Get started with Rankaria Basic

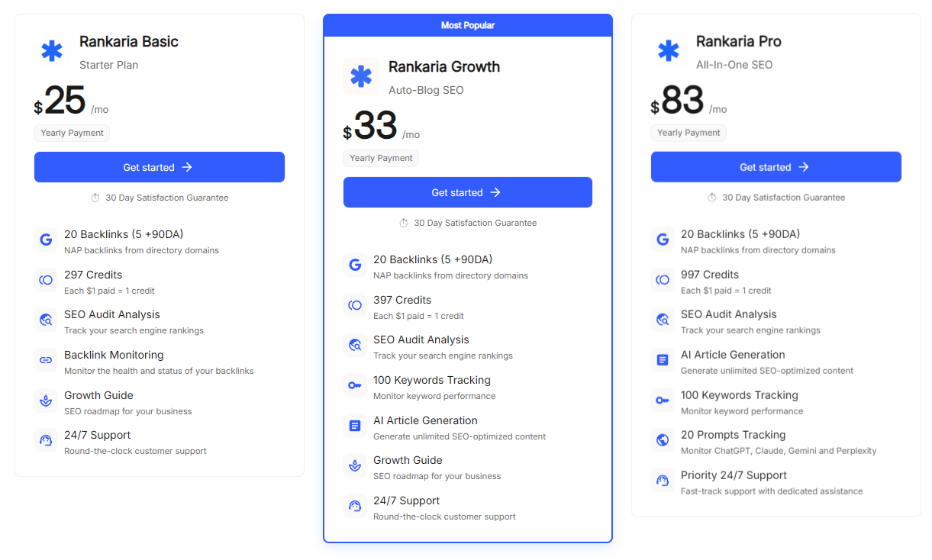point(160,167)
